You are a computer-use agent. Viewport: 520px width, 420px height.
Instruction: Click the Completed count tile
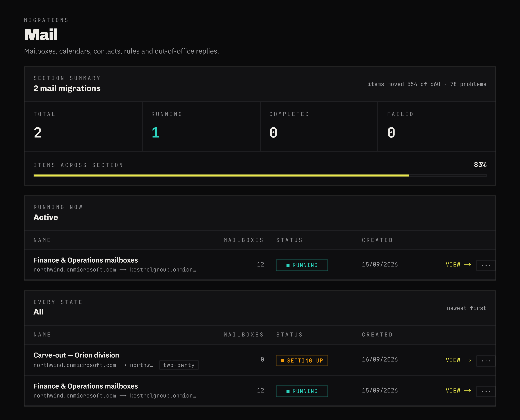[319, 126]
